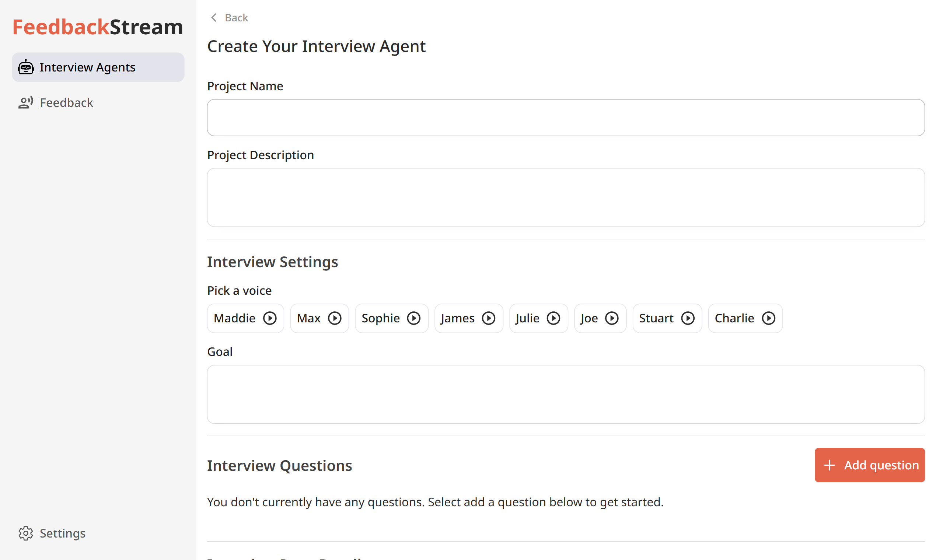Preview Julie's voice with play icon
936x560 pixels.
[x=553, y=318]
